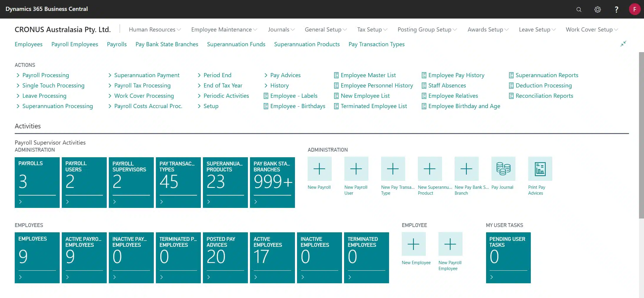Click the New Payroll Employee icon
Viewport: 644px width, 298px height.
pyautogui.click(x=450, y=244)
